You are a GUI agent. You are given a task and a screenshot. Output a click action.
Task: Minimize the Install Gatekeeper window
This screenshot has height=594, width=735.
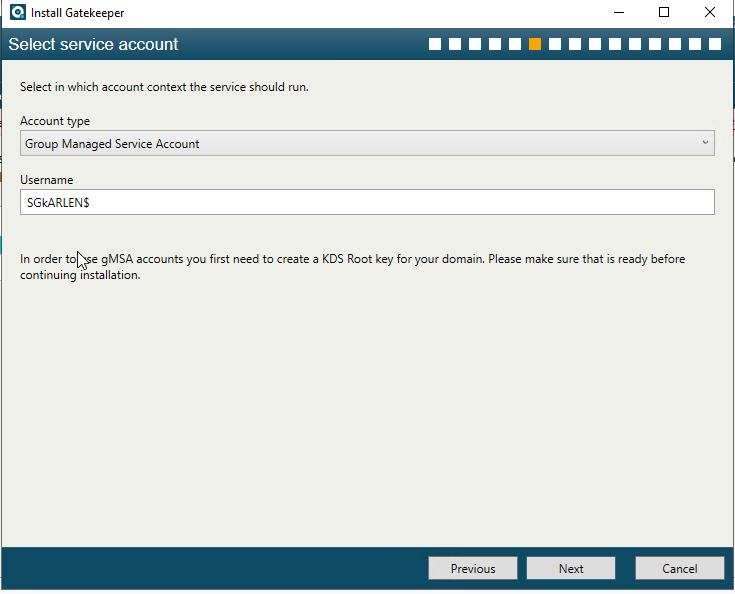point(619,13)
